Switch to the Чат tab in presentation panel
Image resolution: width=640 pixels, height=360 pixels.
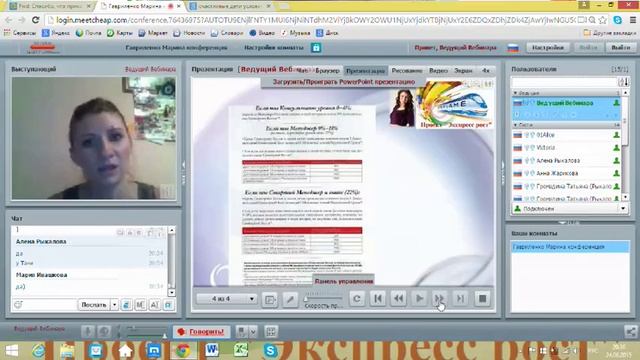[x=303, y=71]
